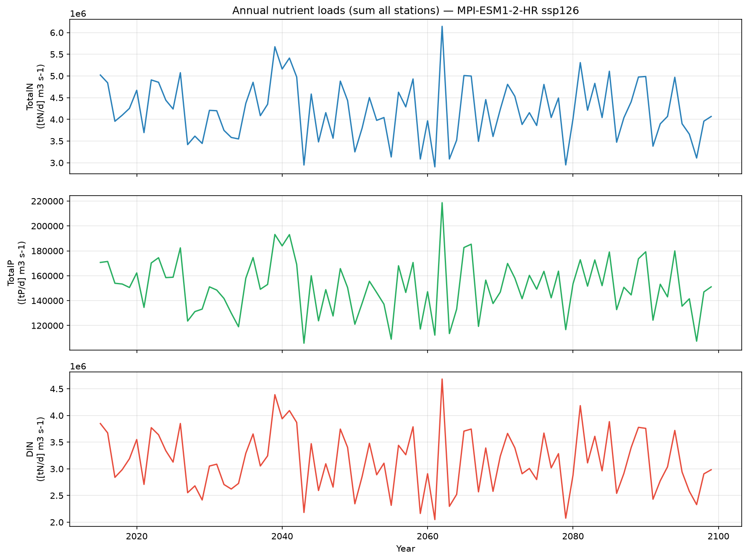Click the TotalP y-axis label

pos(16,273)
